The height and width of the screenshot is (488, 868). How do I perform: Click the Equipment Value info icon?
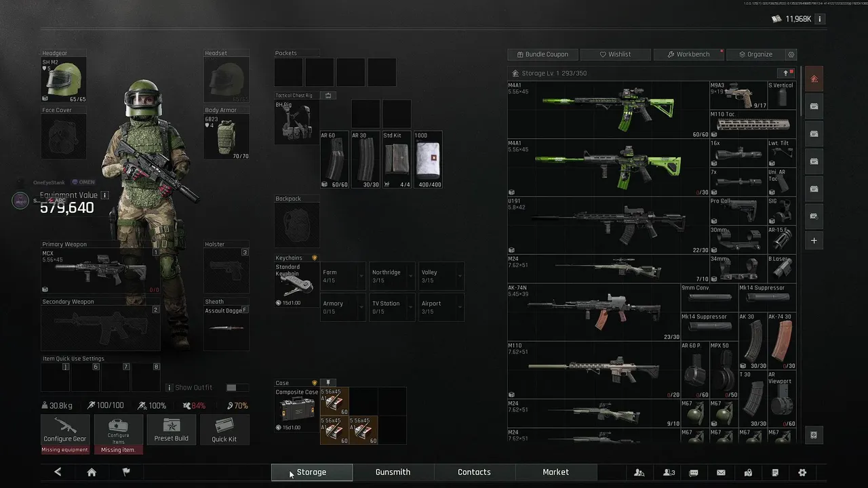tap(105, 195)
